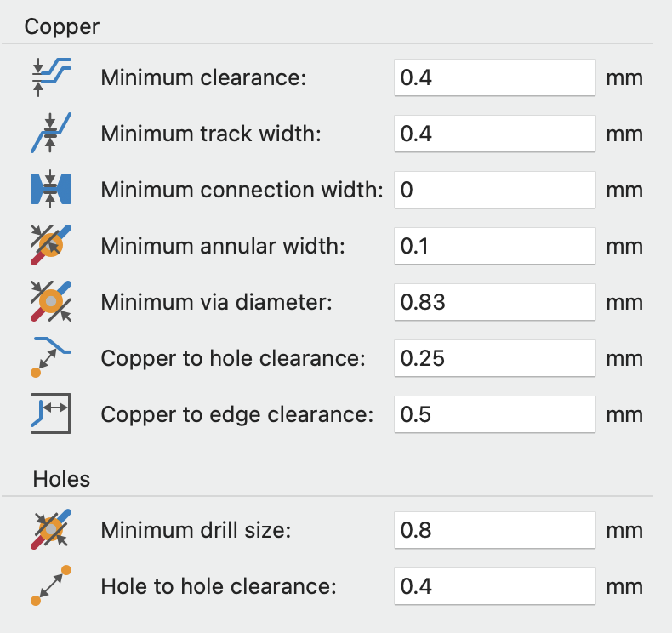Click the "Holes" section heading
The width and height of the screenshot is (672, 633).
pos(61,479)
